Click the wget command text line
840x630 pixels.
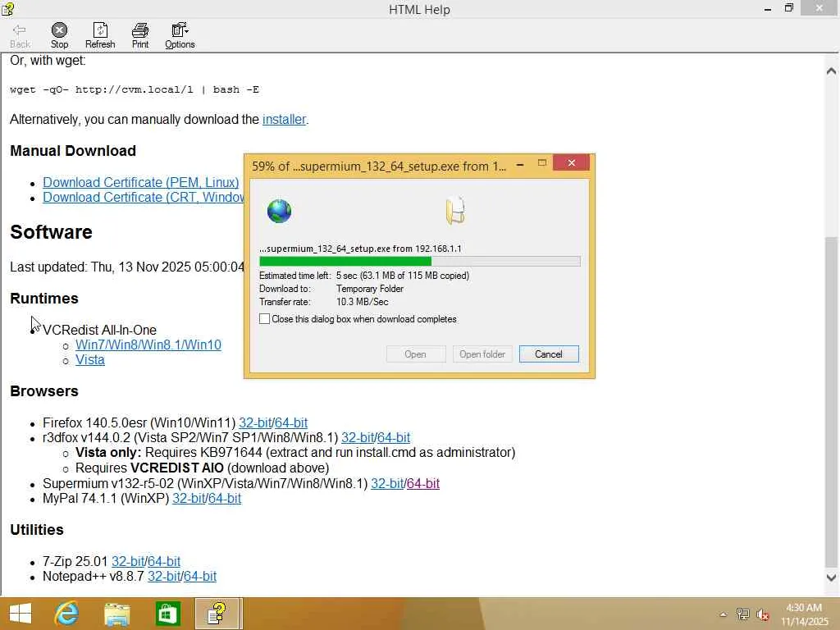pyautogui.click(x=135, y=89)
